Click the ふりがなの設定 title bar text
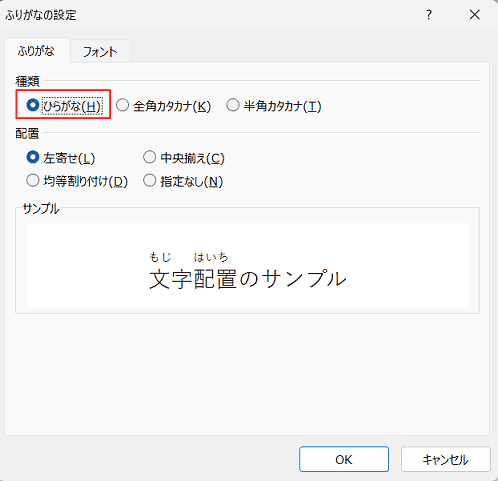 (x=41, y=15)
